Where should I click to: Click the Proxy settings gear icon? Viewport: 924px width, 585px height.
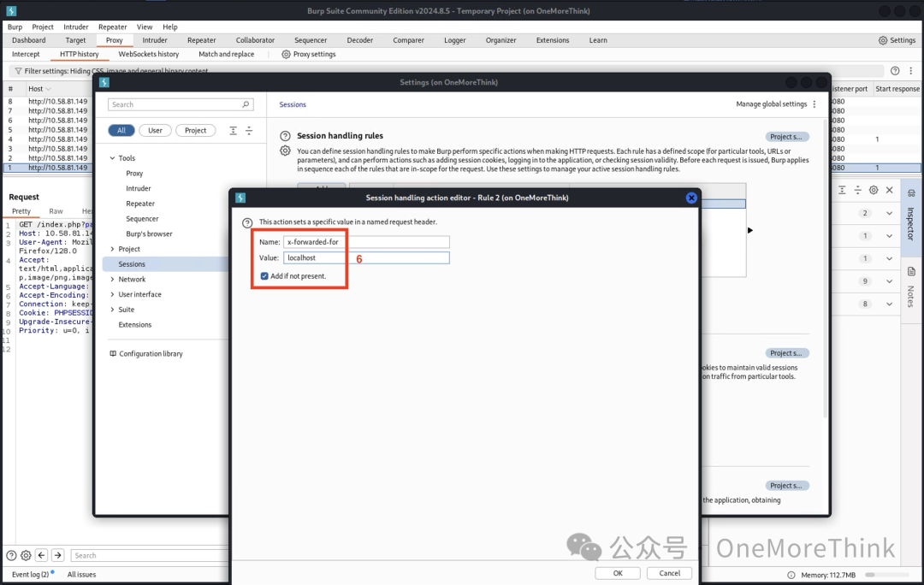pyautogui.click(x=286, y=54)
